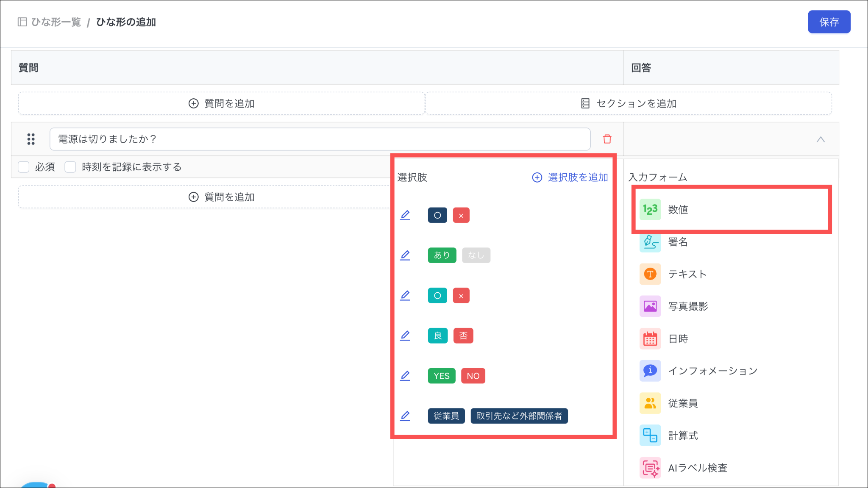The height and width of the screenshot is (488, 868).
Task: Click セクションを追加 button
Action: coord(629,103)
